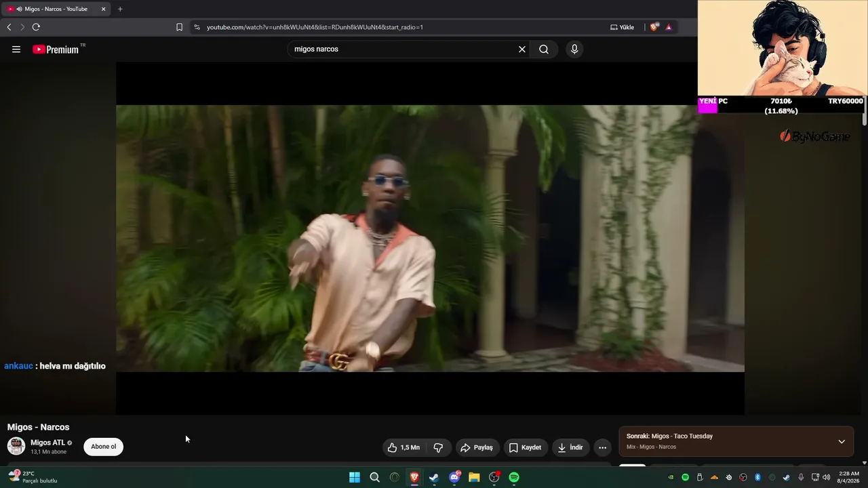Open Steam from the taskbar
Viewport: 868px width, 488px height.
click(x=434, y=477)
